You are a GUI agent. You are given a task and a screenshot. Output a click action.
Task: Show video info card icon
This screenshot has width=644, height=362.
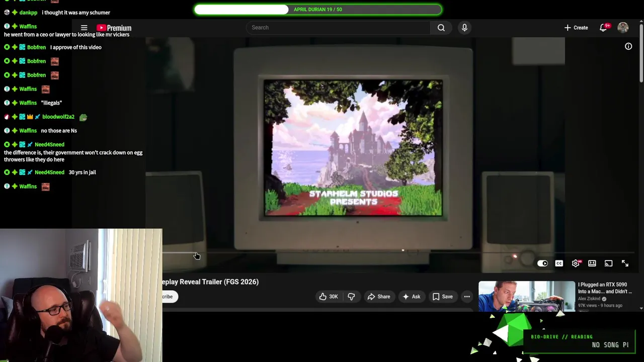tap(628, 46)
